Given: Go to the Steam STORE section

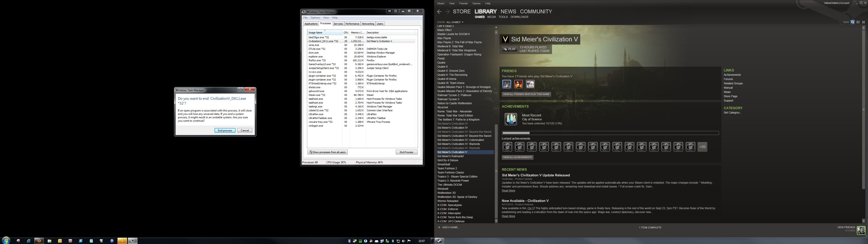Looking at the screenshot, I should coord(462,12).
